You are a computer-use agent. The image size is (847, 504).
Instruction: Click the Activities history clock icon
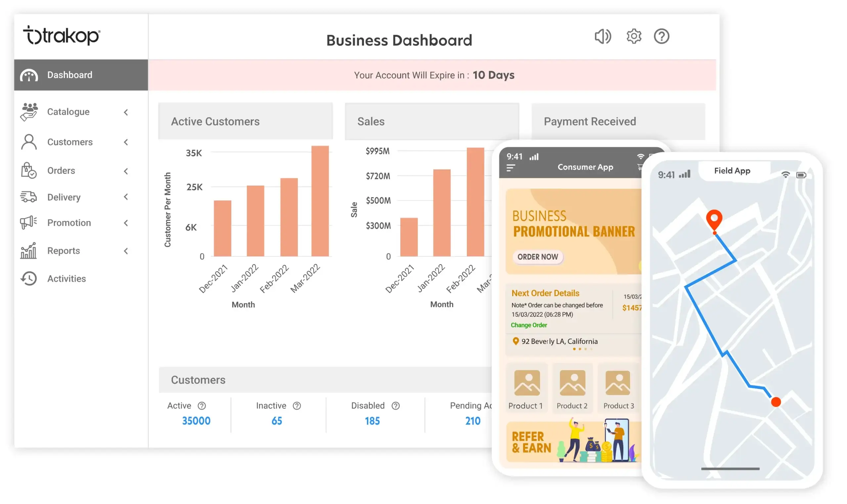(x=29, y=278)
